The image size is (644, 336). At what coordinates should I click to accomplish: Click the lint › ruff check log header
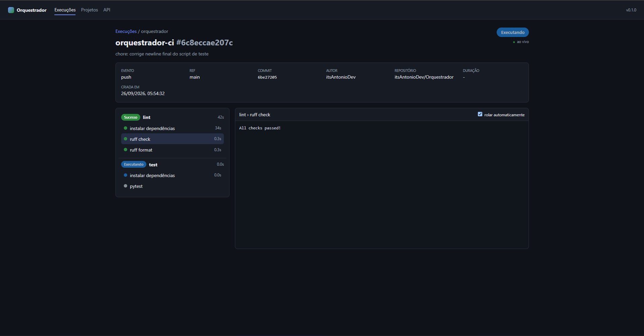point(255,115)
